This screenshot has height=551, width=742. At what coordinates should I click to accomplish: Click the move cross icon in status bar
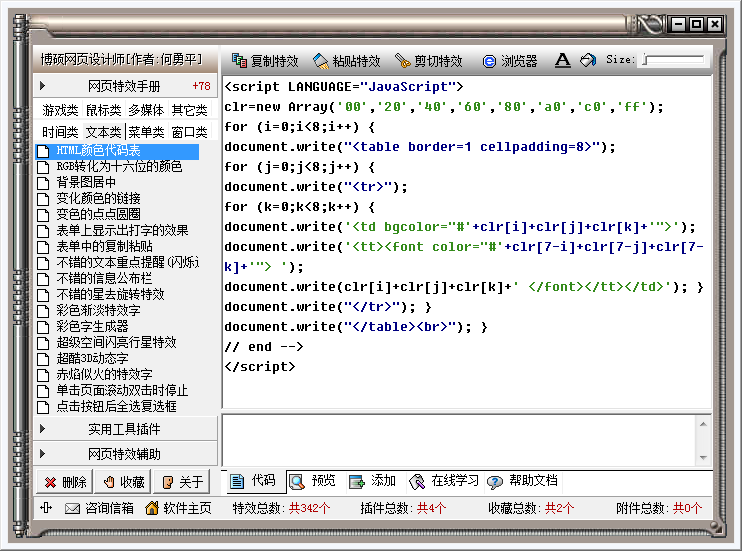point(46,508)
